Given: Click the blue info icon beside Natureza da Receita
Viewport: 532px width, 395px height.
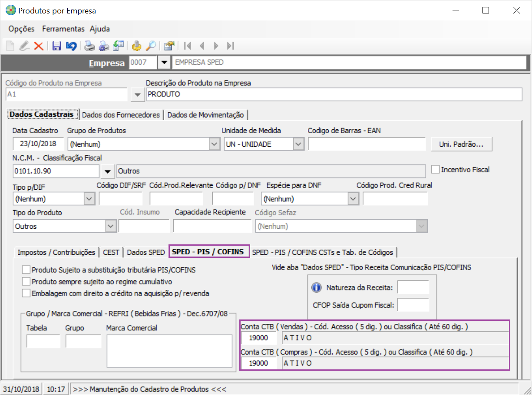Looking at the screenshot, I should (317, 287).
